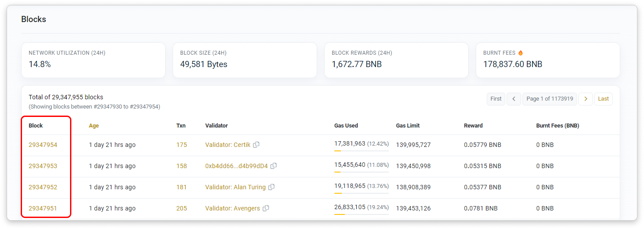Go to previous page arrow
This screenshot has height=229, width=644.
514,99
